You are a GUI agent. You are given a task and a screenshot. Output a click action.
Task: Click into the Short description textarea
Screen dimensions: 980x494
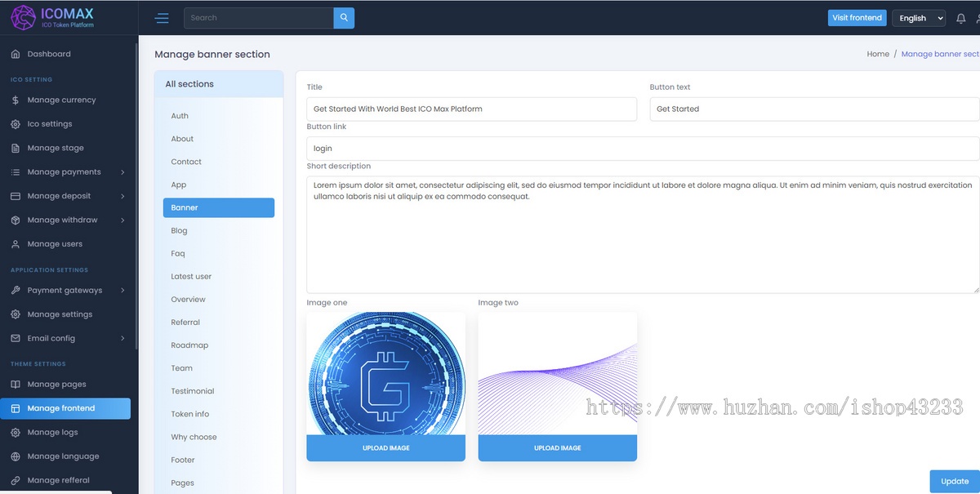coord(643,234)
